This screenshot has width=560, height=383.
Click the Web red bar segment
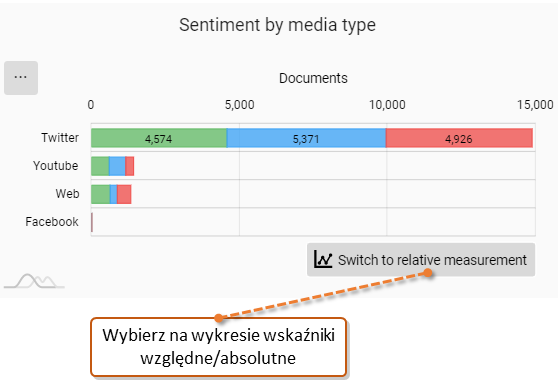(124, 194)
